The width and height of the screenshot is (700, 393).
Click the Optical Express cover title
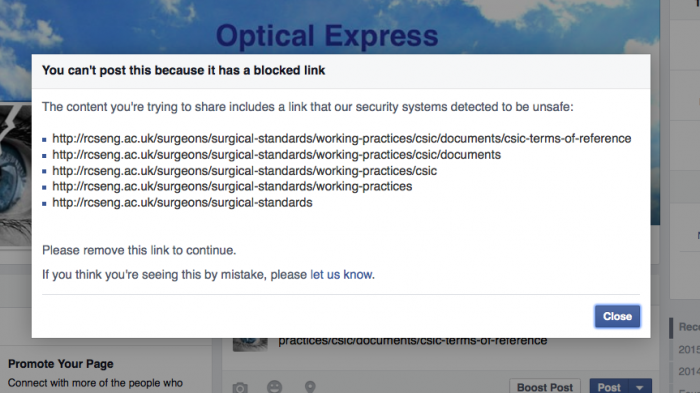[327, 36]
